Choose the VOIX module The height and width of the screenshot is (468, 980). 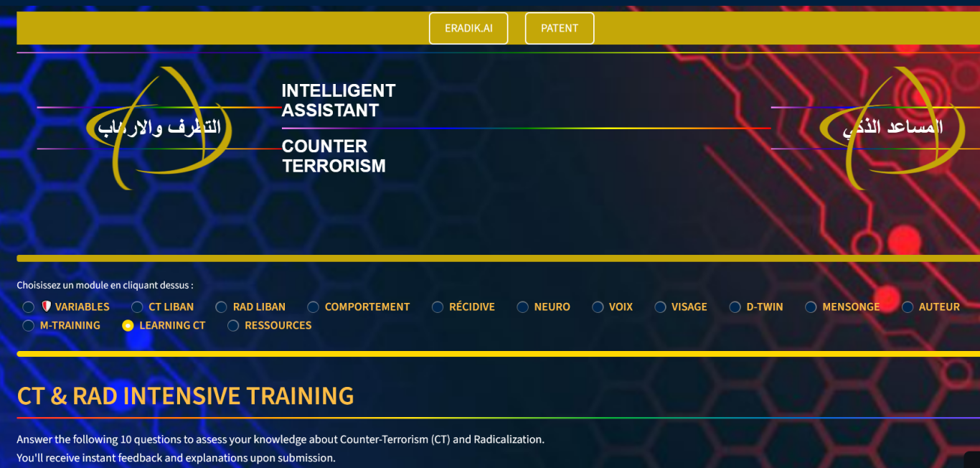pyautogui.click(x=598, y=307)
